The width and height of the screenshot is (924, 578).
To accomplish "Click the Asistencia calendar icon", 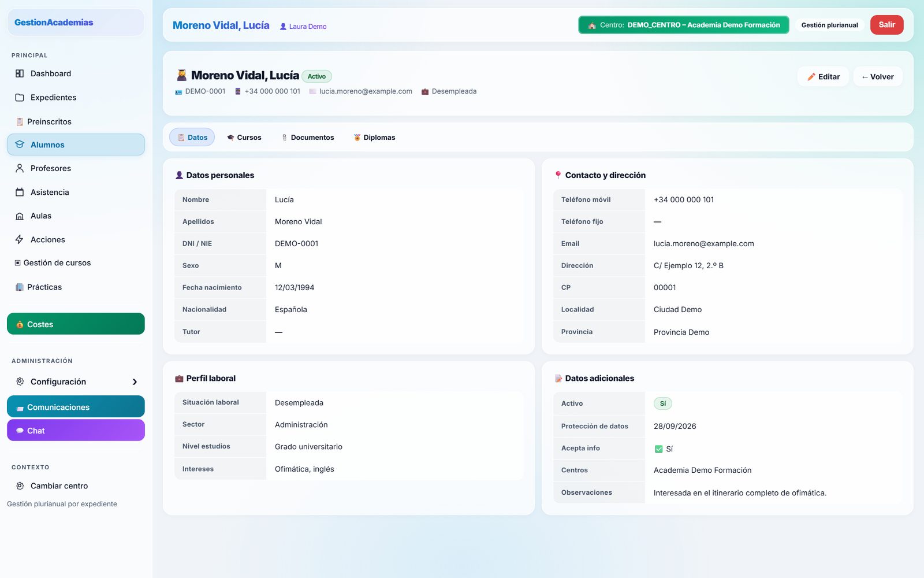I will point(20,192).
